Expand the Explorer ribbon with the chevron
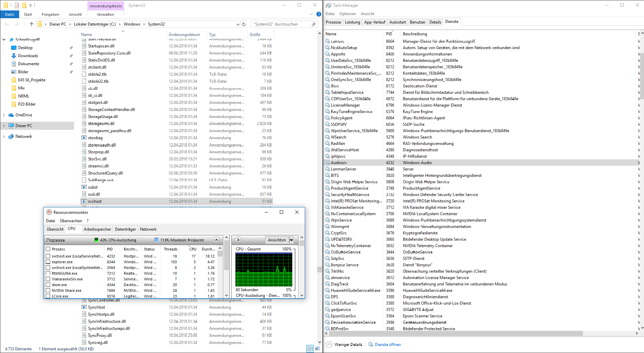644x353 pixels. [311, 14]
